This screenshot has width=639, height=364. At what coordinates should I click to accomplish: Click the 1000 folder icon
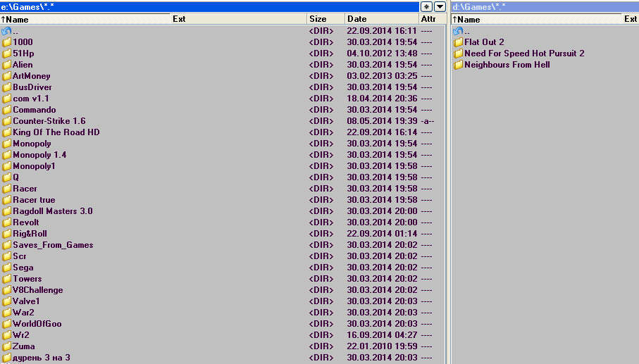[6, 42]
